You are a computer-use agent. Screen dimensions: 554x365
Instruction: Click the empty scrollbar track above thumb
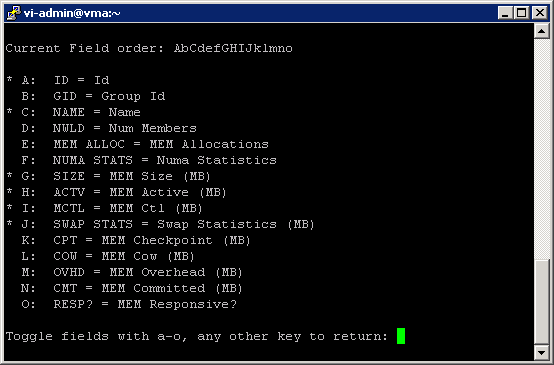pos(542,149)
